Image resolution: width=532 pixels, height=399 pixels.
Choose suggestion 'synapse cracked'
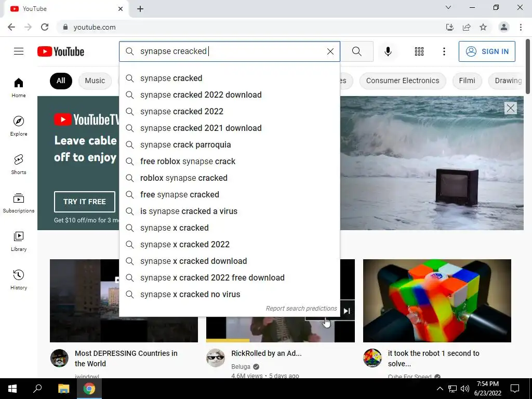(229, 78)
